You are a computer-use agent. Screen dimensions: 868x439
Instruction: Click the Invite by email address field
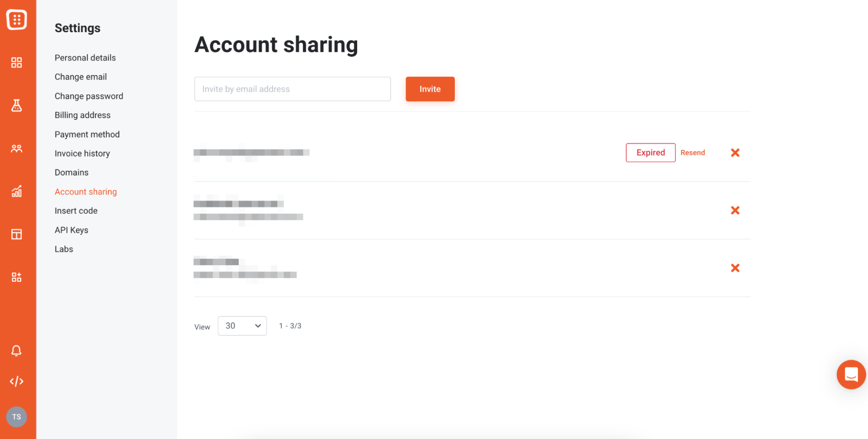tap(292, 89)
